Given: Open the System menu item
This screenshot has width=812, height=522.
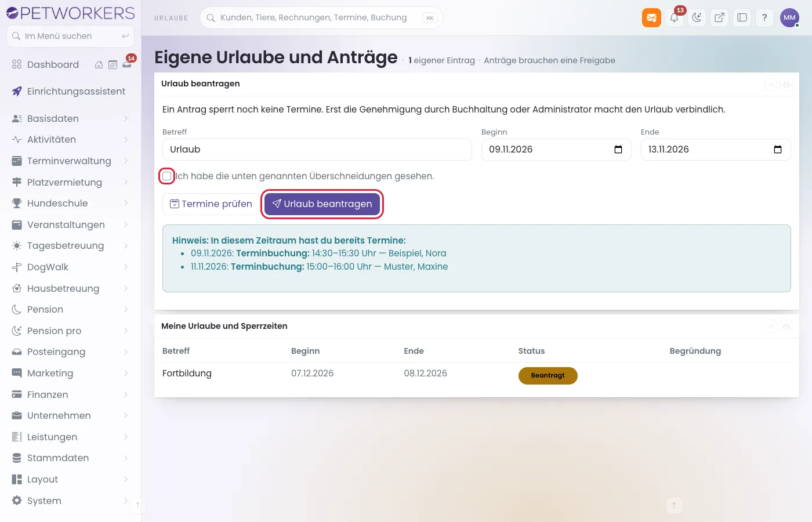Looking at the screenshot, I should pyautogui.click(x=70, y=501).
